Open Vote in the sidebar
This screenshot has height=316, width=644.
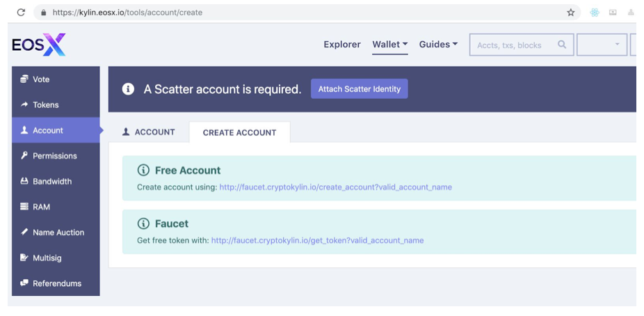coord(56,79)
